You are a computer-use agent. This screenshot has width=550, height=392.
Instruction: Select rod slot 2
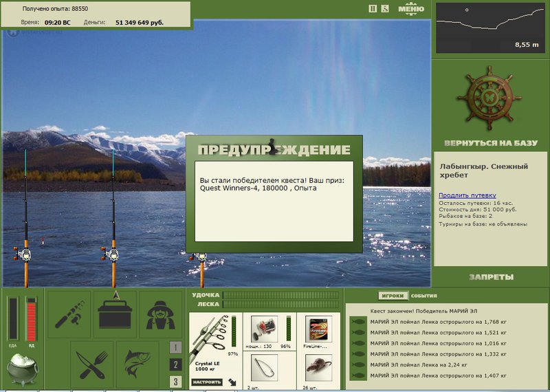click(176, 364)
